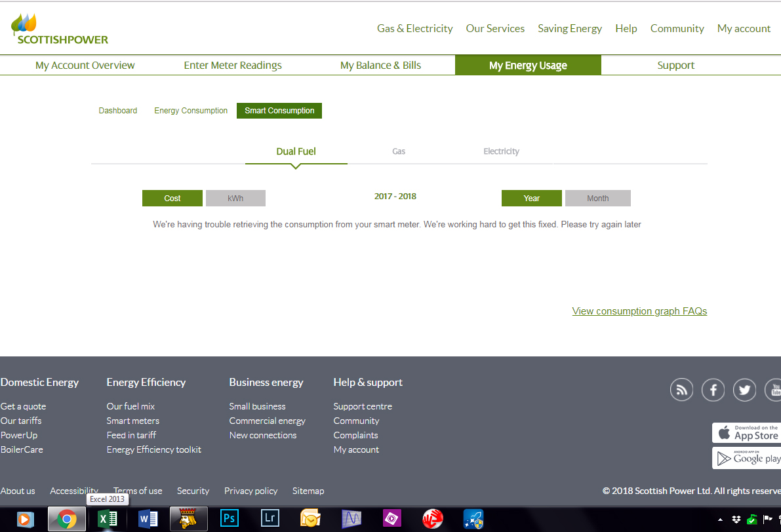781x532 pixels.
Task: Open Sitemap footer link
Action: click(x=308, y=491)
